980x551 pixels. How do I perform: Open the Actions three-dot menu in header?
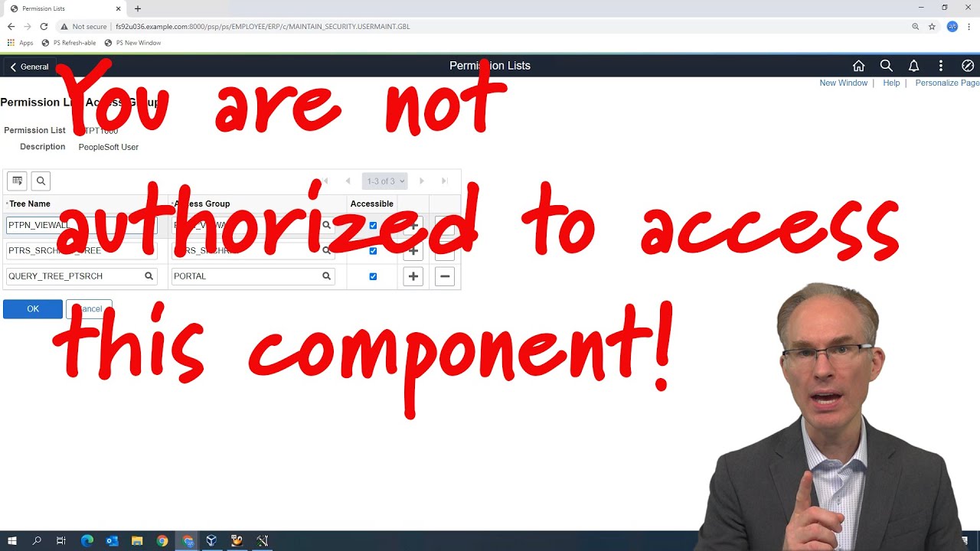pyautogui.click(x=941, y=66)
